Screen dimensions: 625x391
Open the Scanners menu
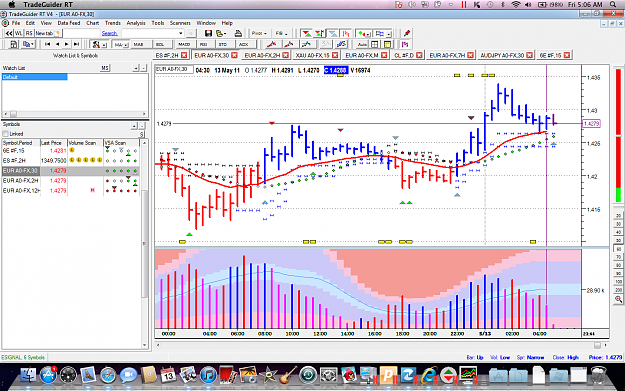click(x=180, y=23)
